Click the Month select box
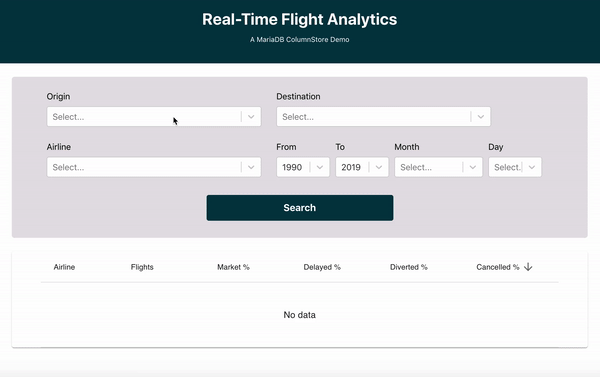 point(439,167)
